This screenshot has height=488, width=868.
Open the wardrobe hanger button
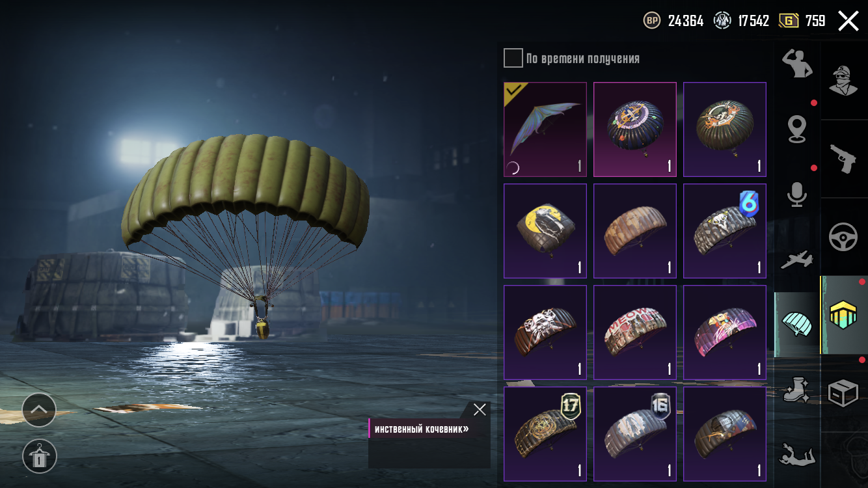point(39,456)
